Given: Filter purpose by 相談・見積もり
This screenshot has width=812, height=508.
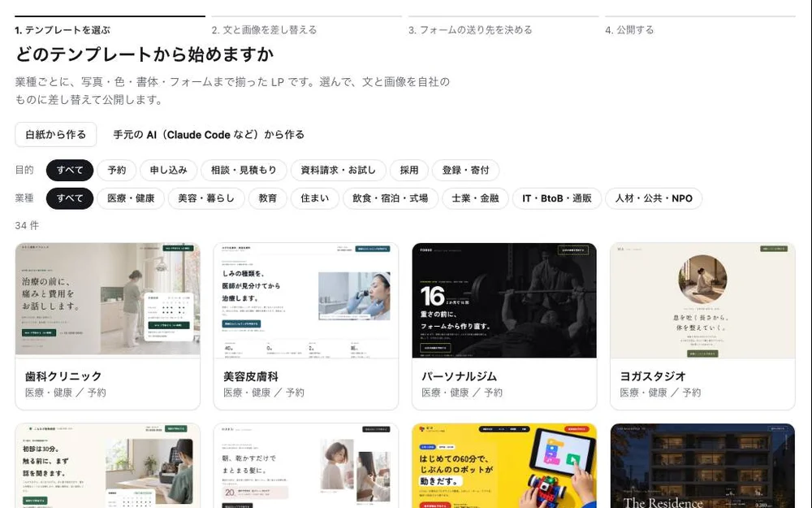Looking at the screenshot, I should coord(244,170).
